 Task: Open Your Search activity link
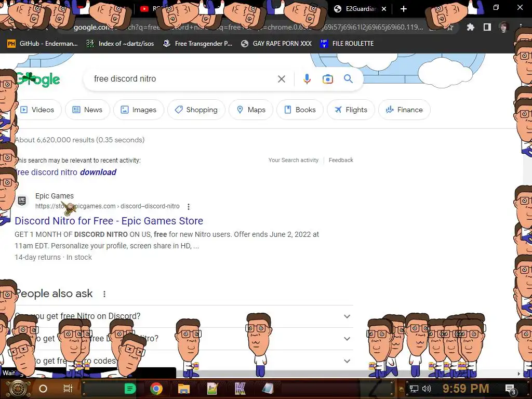[294, 160]
